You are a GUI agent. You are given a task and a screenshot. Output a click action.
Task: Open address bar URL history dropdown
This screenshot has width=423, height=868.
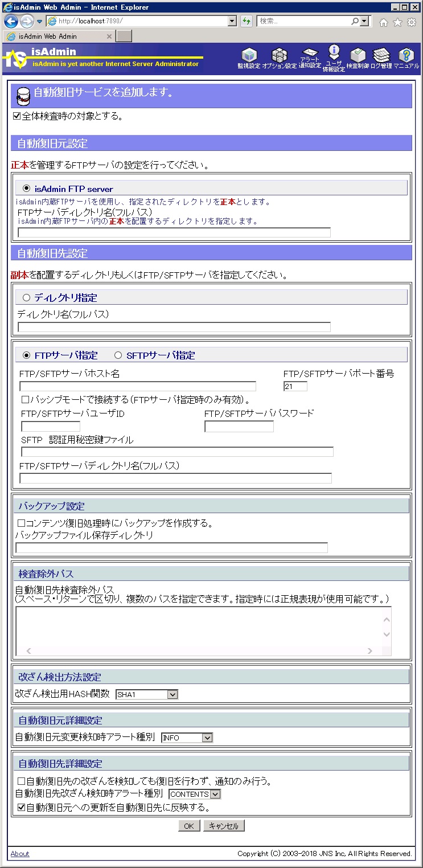[x=232, y=21]
